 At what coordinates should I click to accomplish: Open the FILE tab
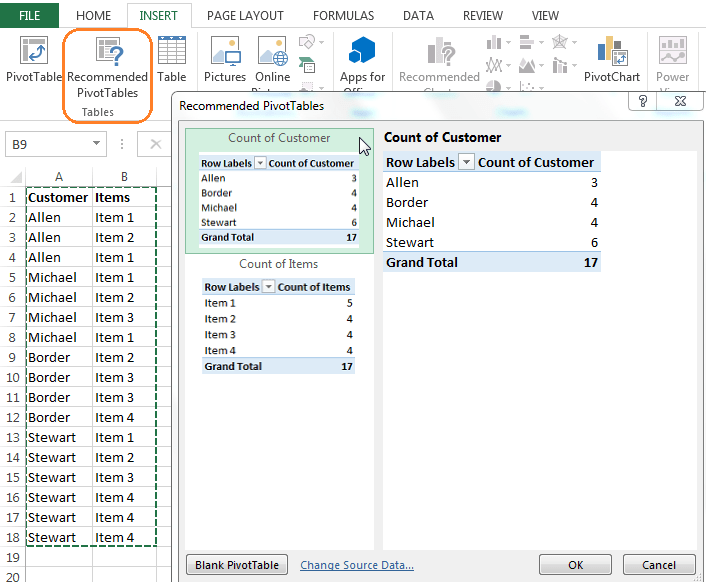[x=29, y=16]
